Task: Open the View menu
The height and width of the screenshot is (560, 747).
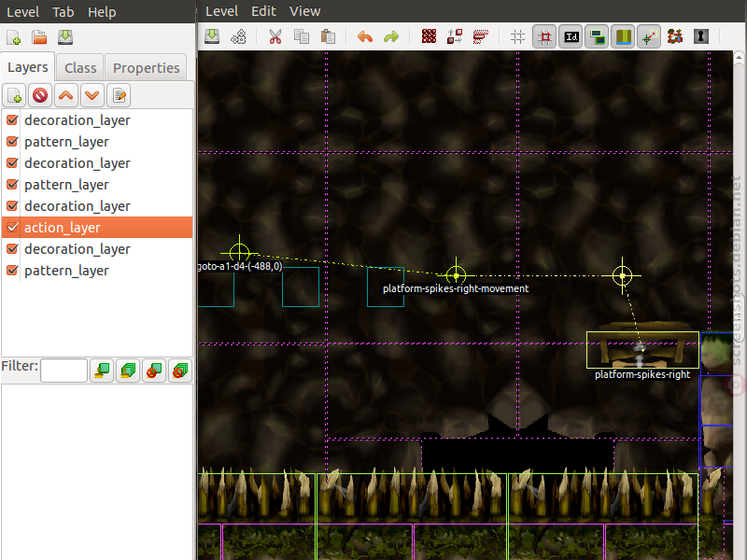Action: pos(305,11)
